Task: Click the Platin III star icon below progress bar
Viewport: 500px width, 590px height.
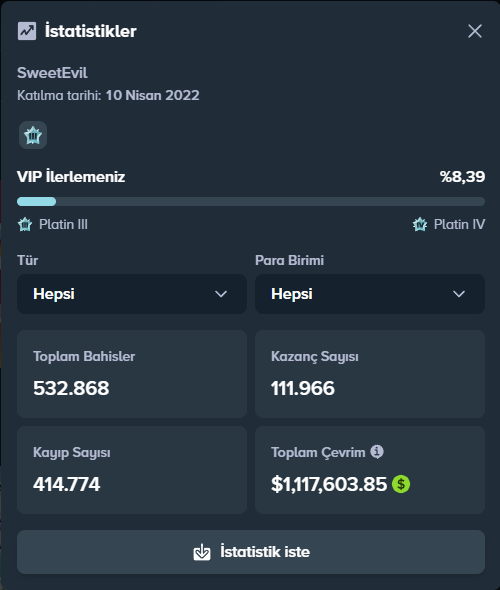Action: (x=25, y=224)
